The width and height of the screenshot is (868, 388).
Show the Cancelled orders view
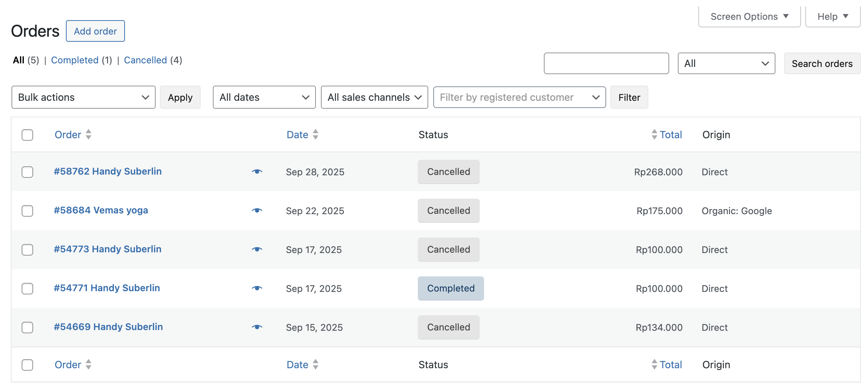coord(145,60)
